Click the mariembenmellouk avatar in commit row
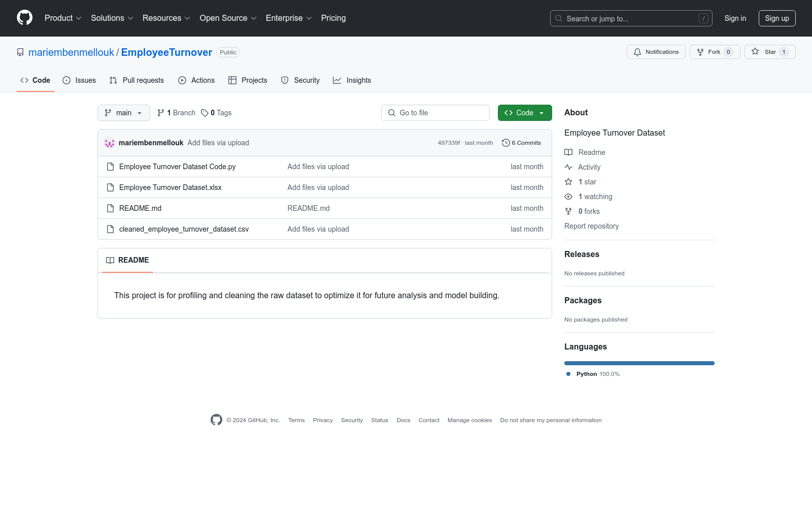Screen dimensions: 812x508 tap(110, 143)
